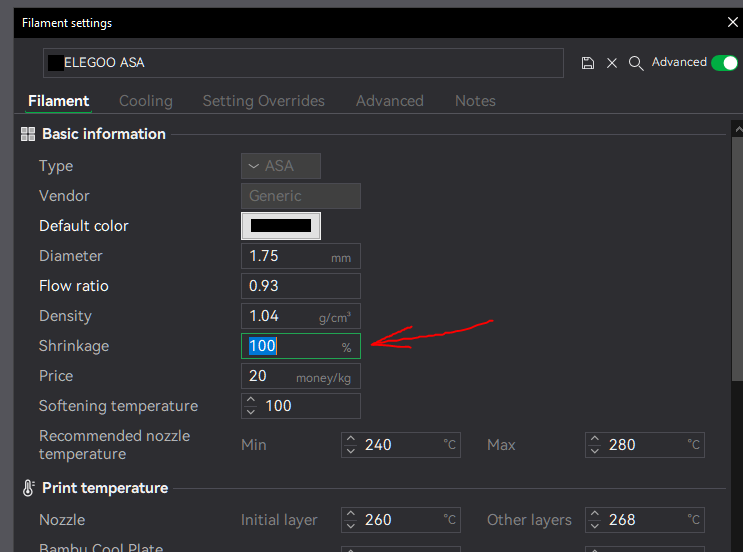
Task: Click the Diameter field 1.75 mm
Action: point(300,256)
